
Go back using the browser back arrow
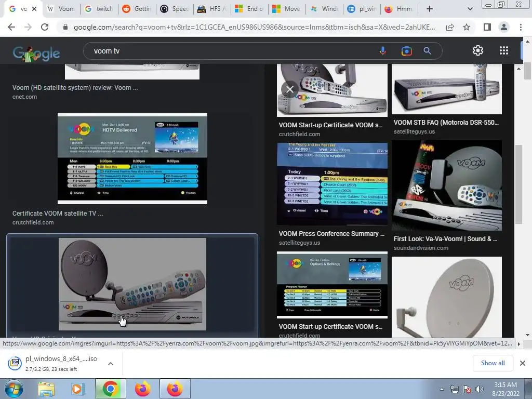[11, 27]
